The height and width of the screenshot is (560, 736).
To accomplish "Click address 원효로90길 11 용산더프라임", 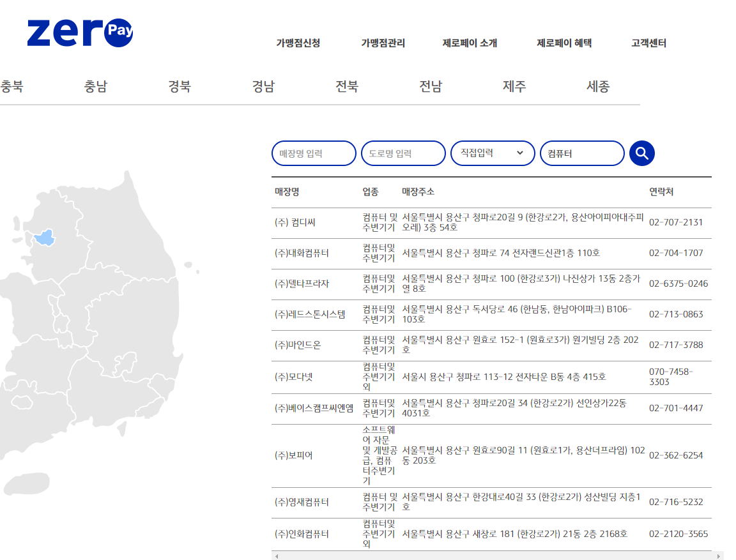I will click(x=523, y=455).
